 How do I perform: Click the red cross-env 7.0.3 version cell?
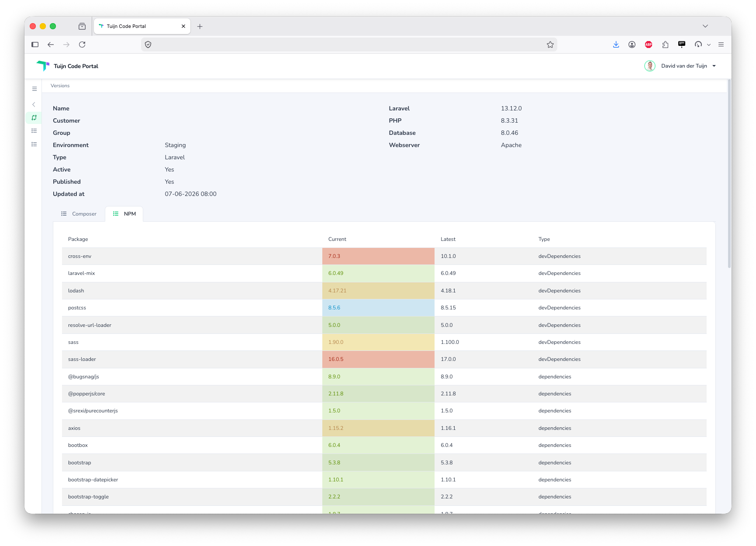pos(378,256)
